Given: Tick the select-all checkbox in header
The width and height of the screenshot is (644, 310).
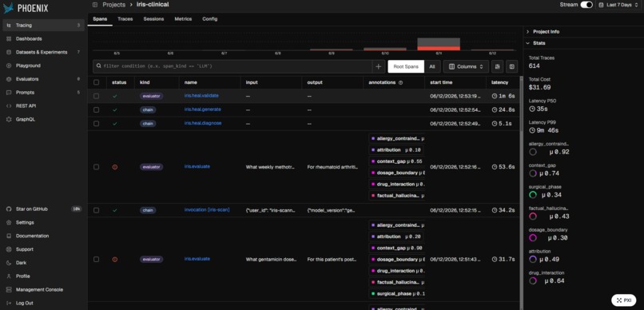Looking at the screenshot, I should pos(96,82).
